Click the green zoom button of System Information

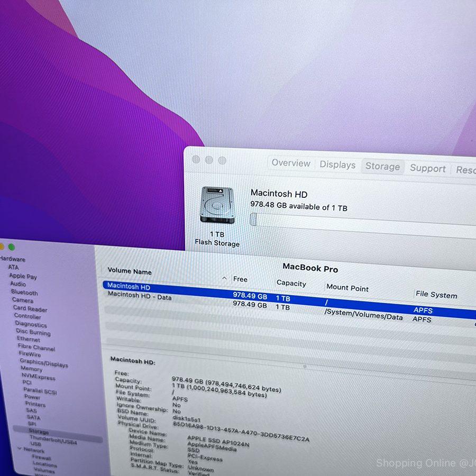coord(12,247)
